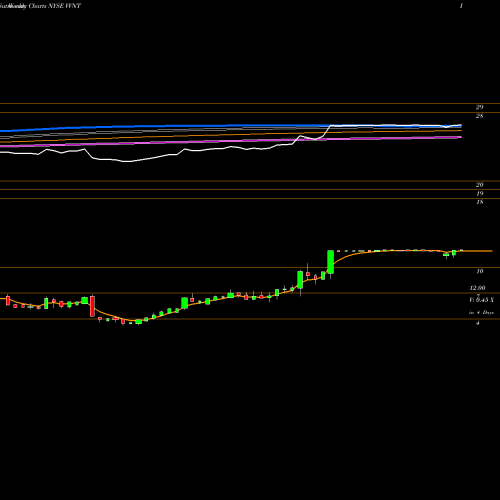Select the tallest green candlestick on the chart

point(331,262)
